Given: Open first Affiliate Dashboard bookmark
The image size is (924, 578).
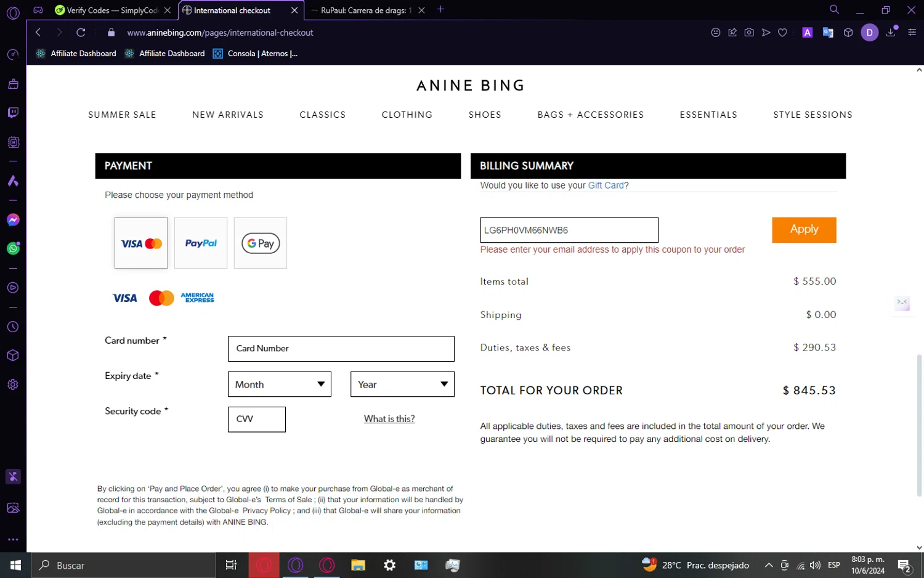Looking at the screenshot, I should coord(76,54).
